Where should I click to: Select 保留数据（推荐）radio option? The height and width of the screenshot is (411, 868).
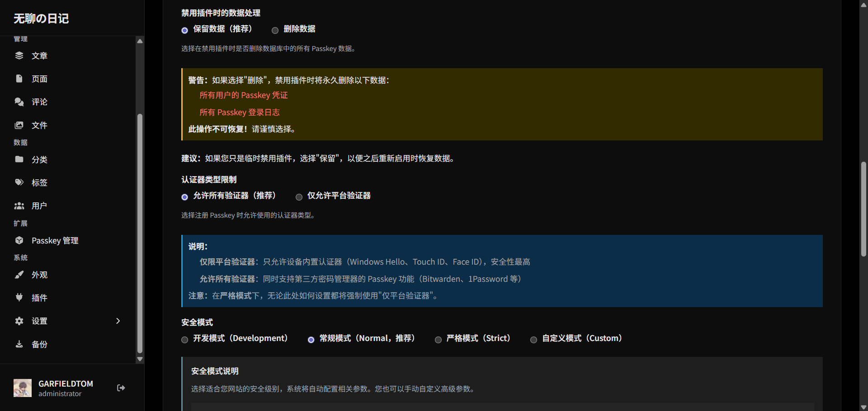click(184, 30)
